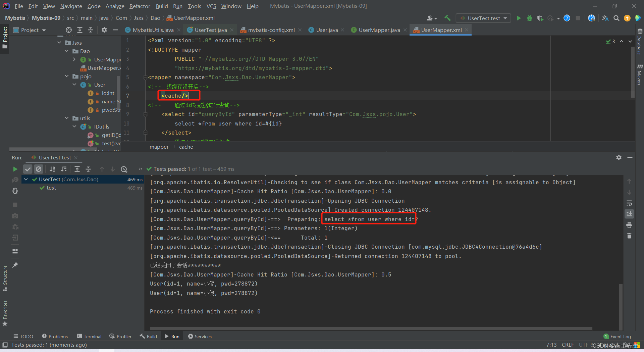Open the Event Log
This screenshot has height=352, width=644.
tap(617, 337)
